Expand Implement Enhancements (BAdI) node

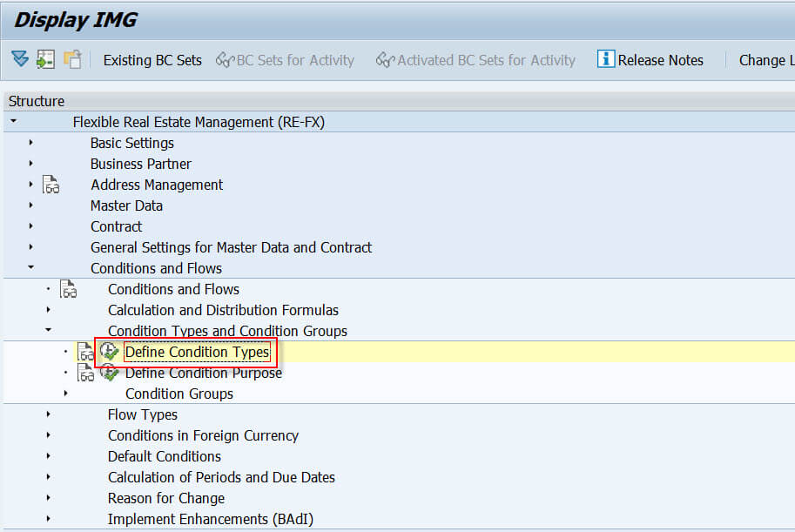[x=48, y=518]
